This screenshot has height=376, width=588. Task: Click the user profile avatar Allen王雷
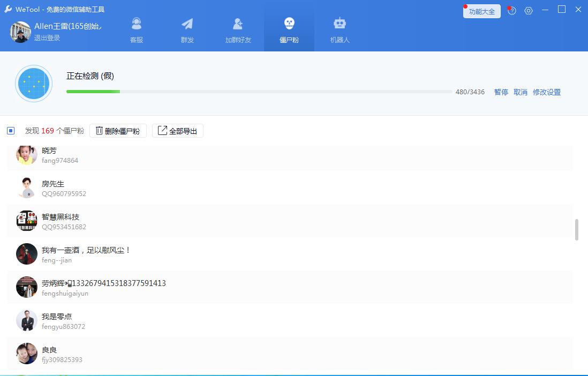20,32
